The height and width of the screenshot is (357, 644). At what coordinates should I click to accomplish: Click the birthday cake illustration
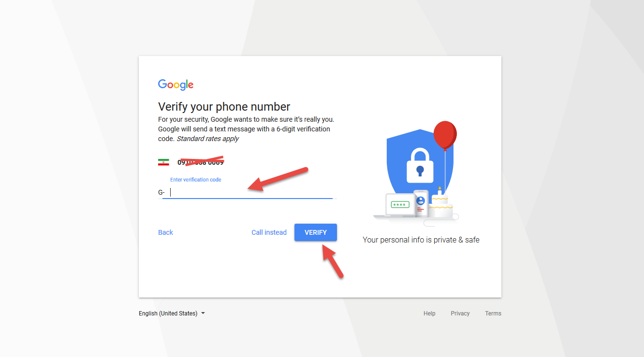click(x=440, y=206)
